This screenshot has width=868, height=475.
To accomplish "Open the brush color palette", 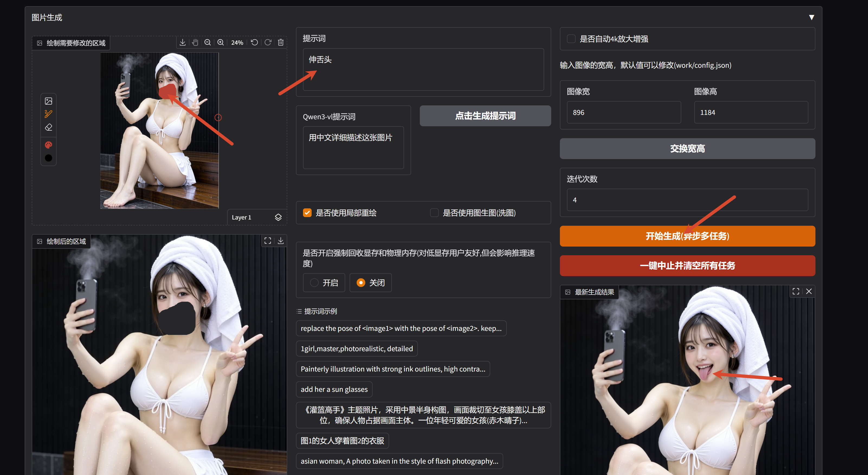I will (x=49, y=145).
